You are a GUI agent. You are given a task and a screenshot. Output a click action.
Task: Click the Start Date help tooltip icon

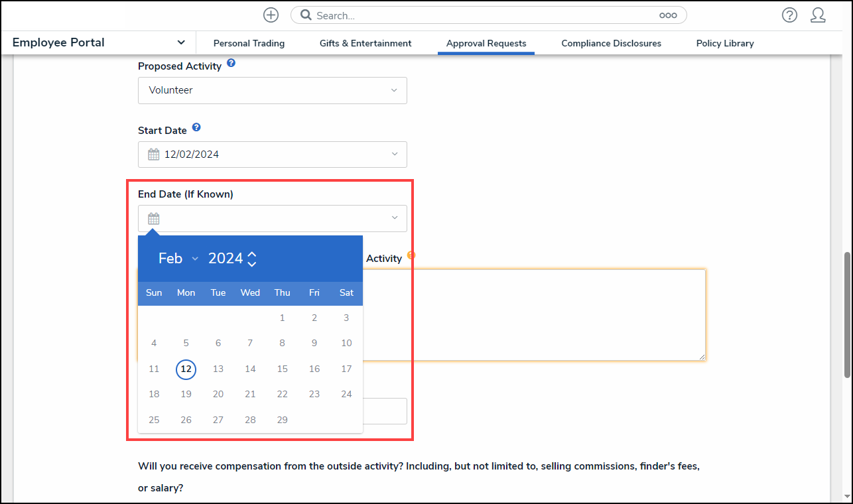(x=196, y=128)
